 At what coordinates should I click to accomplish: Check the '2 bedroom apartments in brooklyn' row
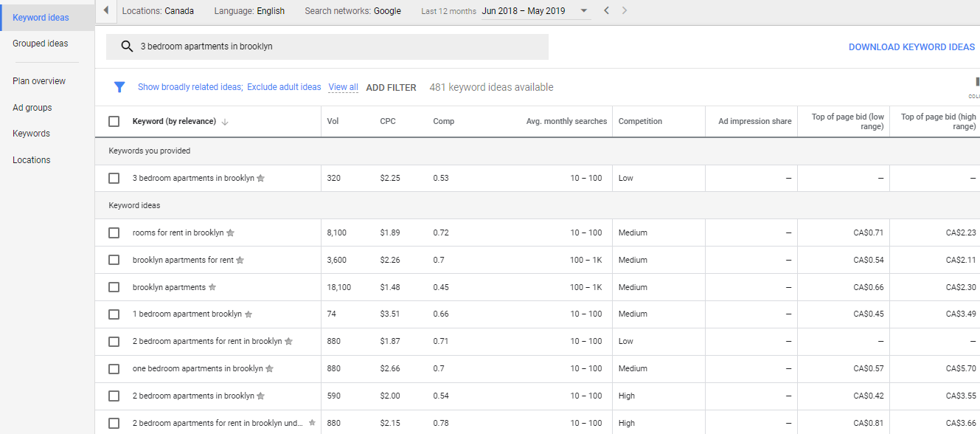(x=114, y=396)
